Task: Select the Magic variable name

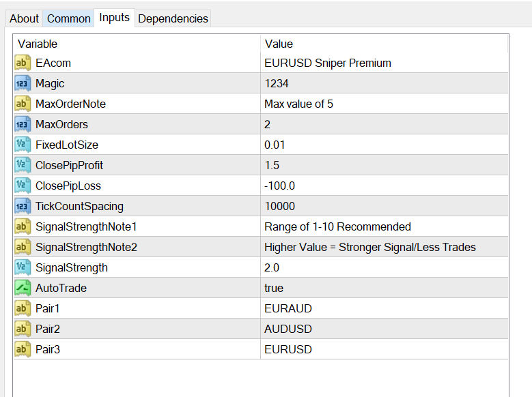Action: (x=50, y=83)
